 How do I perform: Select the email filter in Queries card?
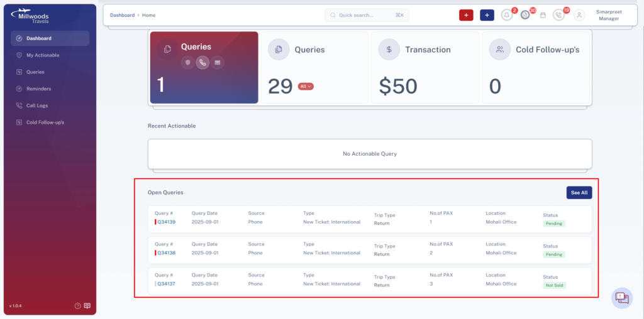217,62
